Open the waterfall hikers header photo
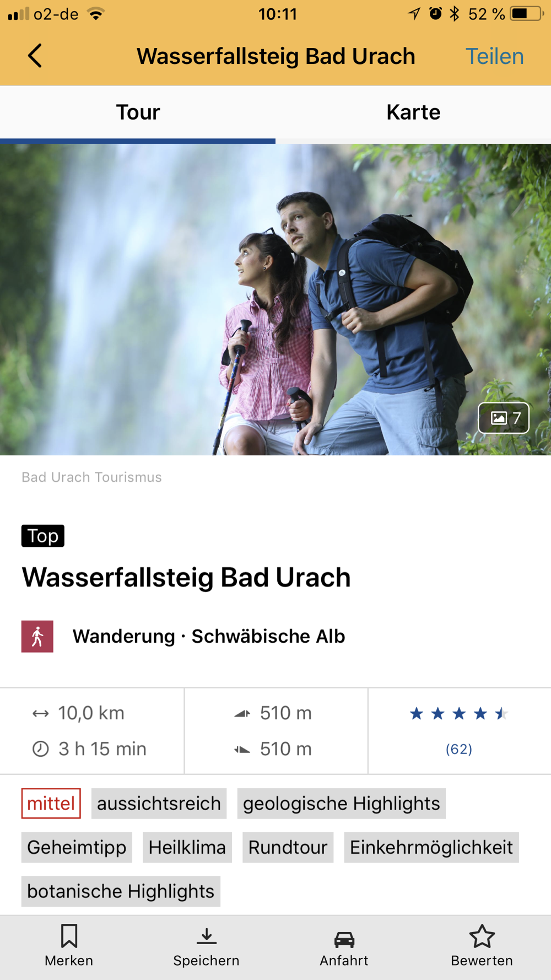 point(275,299)
